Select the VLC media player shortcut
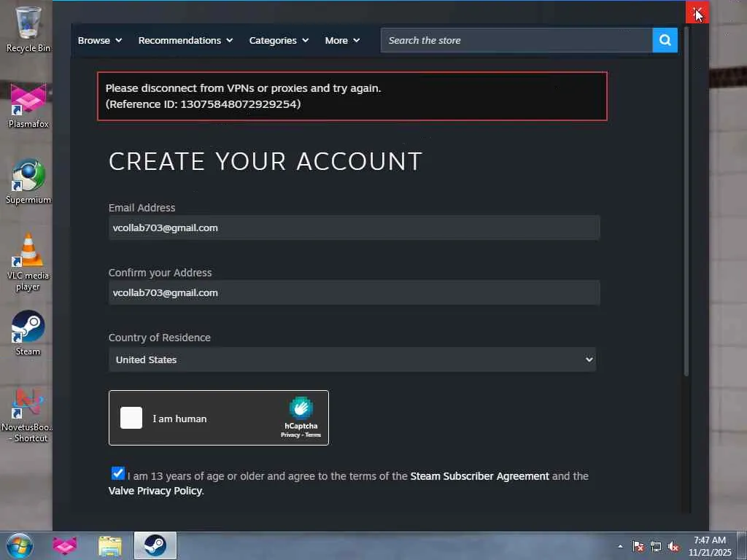The height and width of the screenshot is (560, 747). (28, 262)
